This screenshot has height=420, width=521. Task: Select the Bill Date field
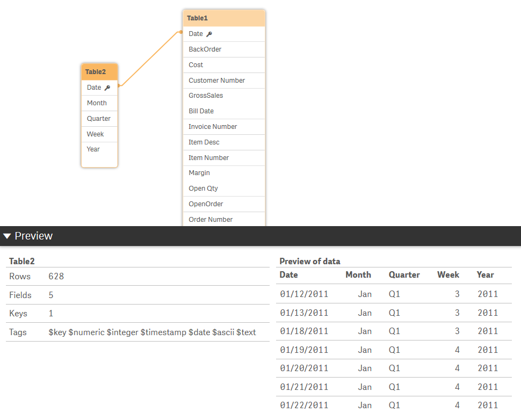click(224, 111)
